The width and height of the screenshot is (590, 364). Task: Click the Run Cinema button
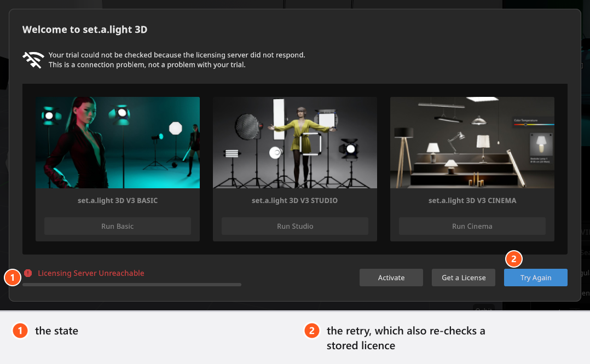tap(472, 226)
